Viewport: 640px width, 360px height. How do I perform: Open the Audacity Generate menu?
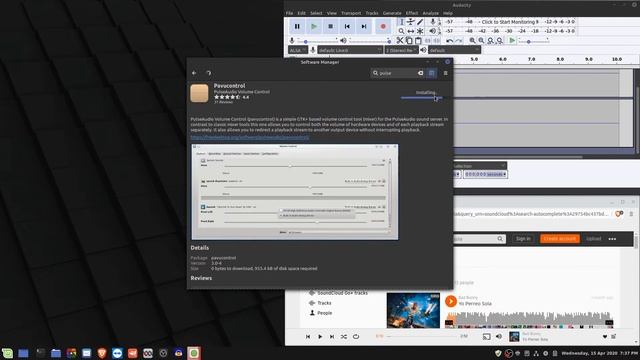tap(392, 13)
